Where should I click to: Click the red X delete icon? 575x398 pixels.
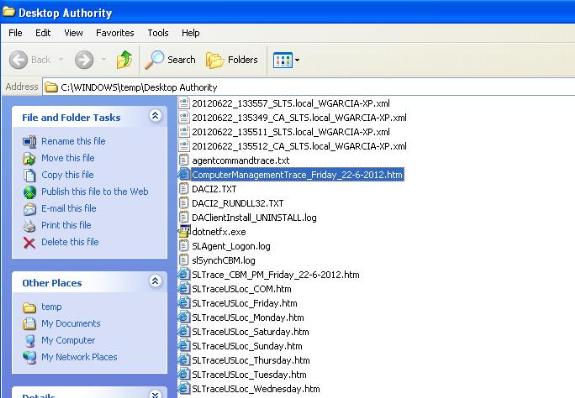(x=29, y=243)
